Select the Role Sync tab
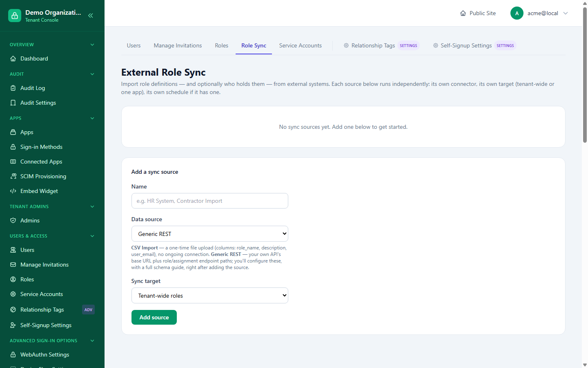 [254, 45]
